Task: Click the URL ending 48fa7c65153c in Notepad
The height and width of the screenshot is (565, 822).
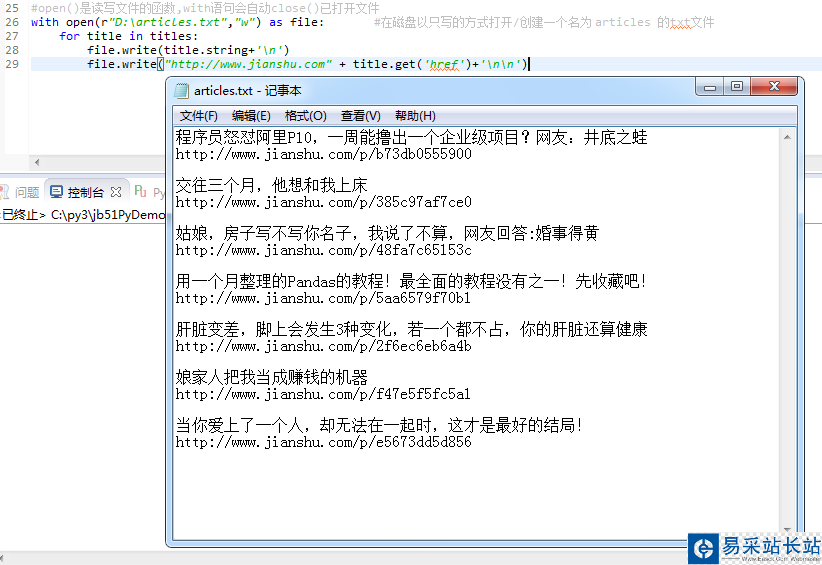Action: [323, 250]
